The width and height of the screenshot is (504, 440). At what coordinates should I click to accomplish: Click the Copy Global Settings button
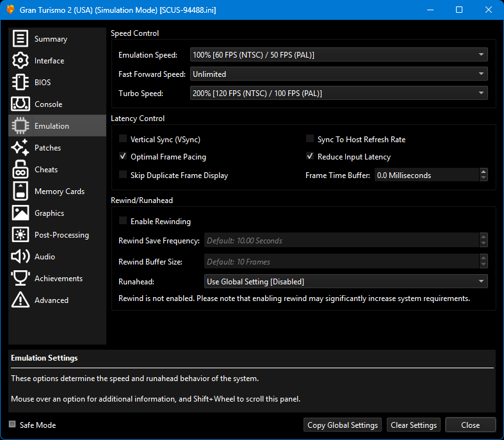click(343, 425)
